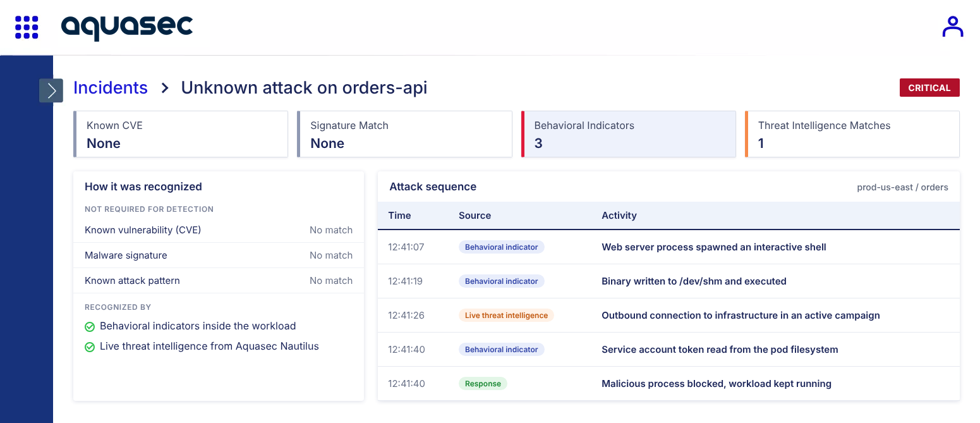The height and width of the screenshot is (423, 980).
Task: Click Behavioral indicators inside the workload text
Action: coord(198,326)
